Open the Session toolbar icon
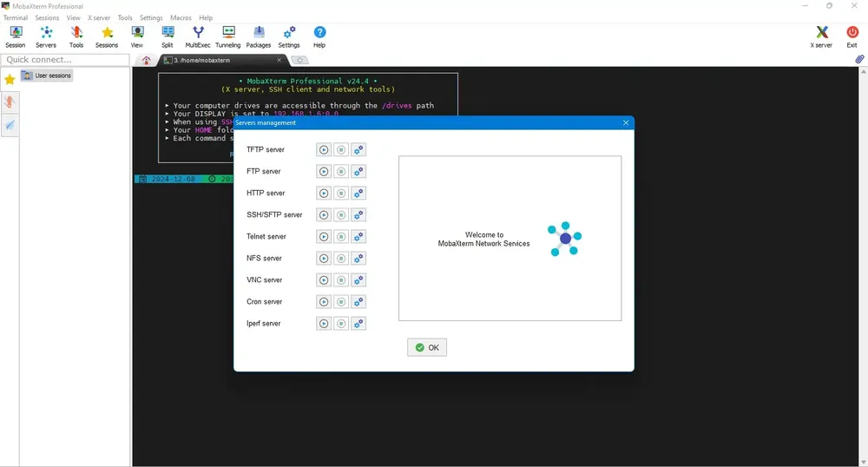868x467 pixels. pos(16,37)
